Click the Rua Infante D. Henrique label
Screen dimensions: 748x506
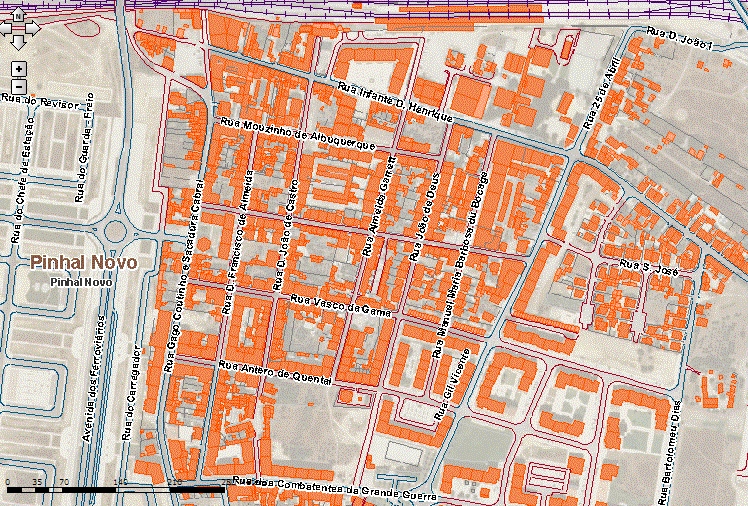396,102
